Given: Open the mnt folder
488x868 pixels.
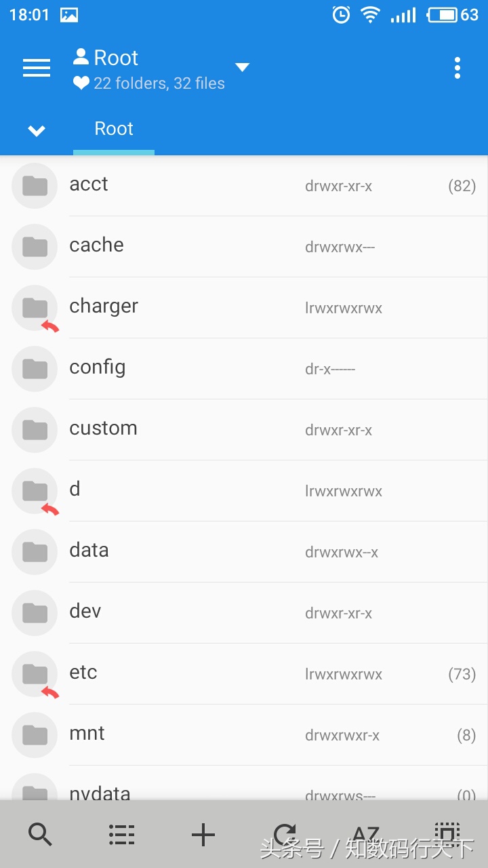Looking at the screenshot, I should pos(87,734).
